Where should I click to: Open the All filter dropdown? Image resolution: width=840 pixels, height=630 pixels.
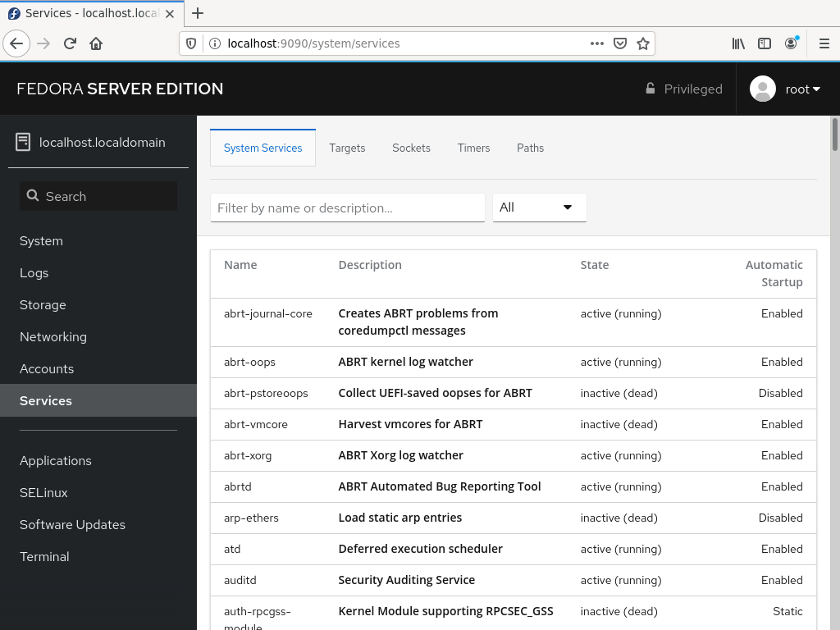pyautogui.click(x=540, y=208)
